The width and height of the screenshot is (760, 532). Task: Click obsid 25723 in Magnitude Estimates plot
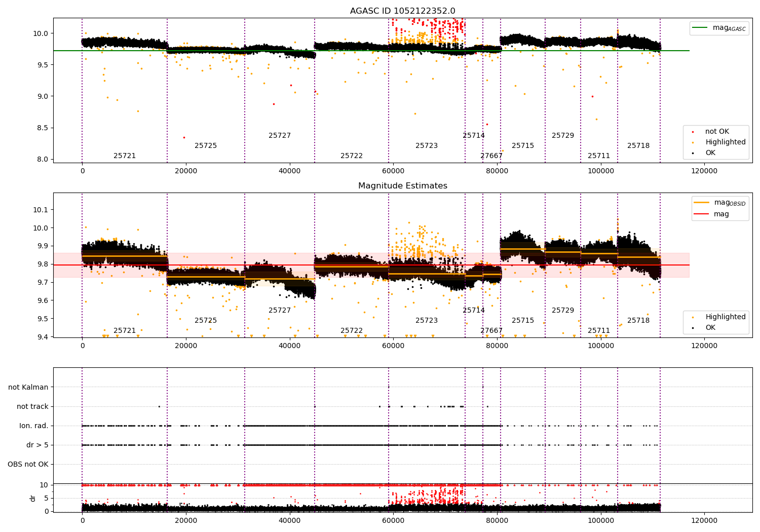click(427, 320)
